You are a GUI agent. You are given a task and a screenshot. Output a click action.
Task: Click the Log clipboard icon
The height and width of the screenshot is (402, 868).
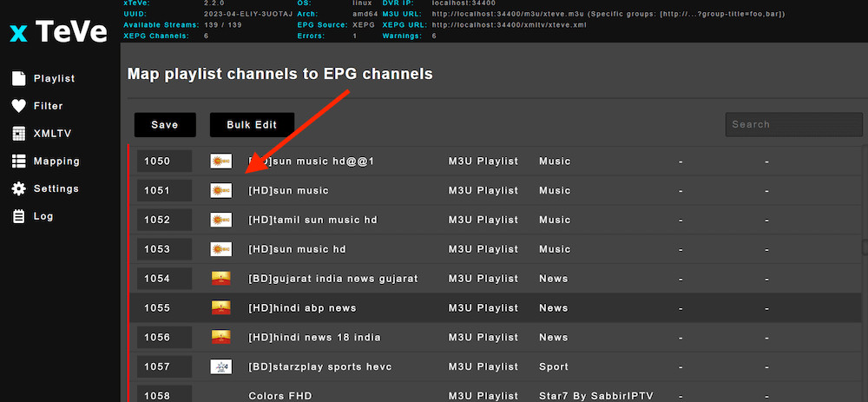[x=19, y=216]
